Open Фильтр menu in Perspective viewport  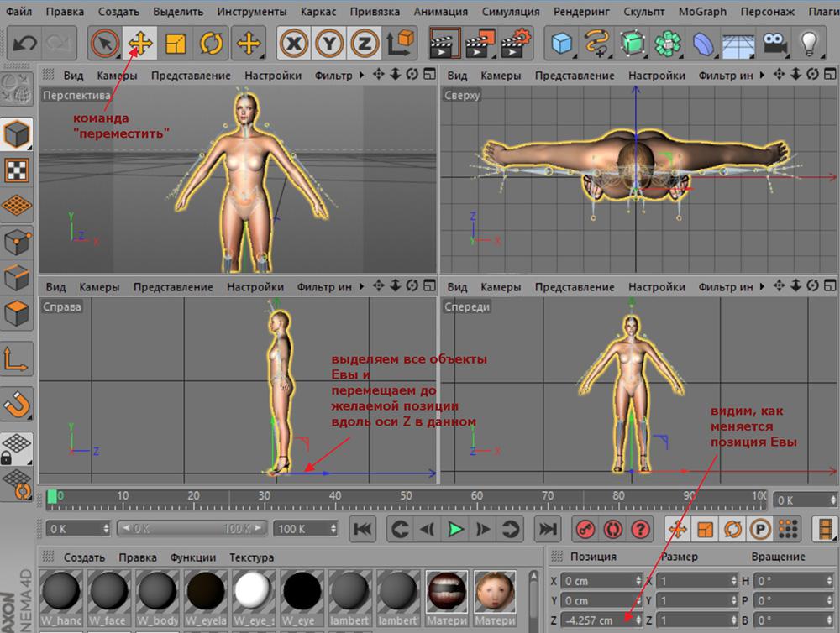tap(333, 76)
